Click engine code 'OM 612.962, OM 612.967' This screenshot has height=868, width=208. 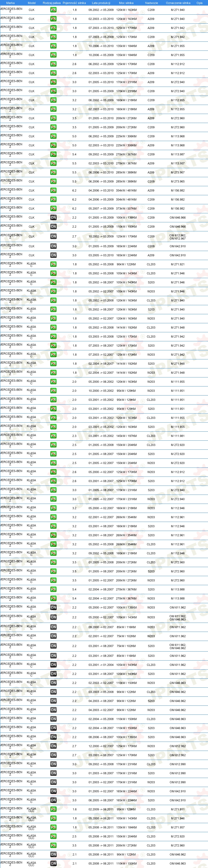click(178, 237)
